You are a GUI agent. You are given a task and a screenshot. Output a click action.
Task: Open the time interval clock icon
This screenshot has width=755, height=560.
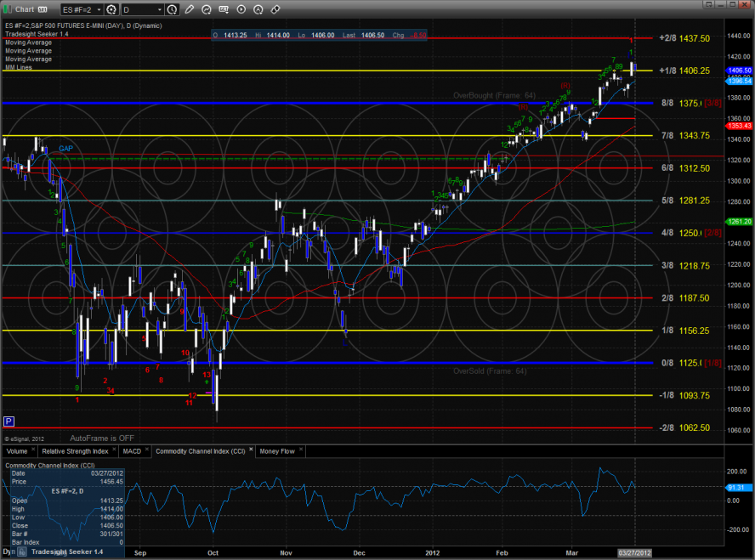click(172, 9)
